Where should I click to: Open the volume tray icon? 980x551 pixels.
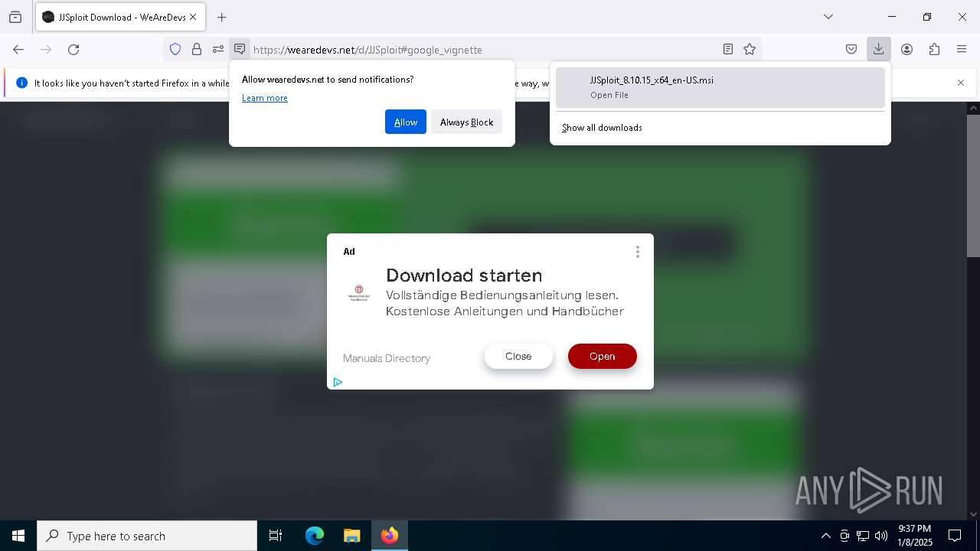tap(881, 536)
